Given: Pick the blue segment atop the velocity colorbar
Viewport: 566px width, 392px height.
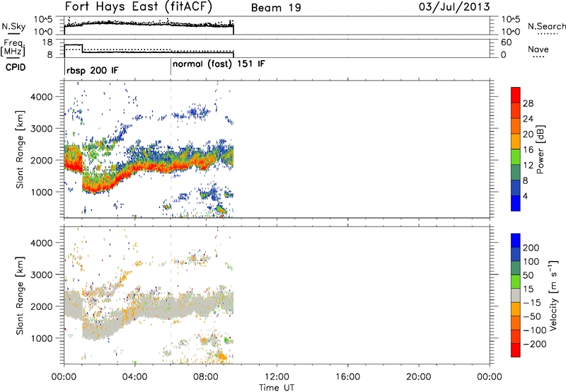Looking at the screenshot, I should point(516,241).
